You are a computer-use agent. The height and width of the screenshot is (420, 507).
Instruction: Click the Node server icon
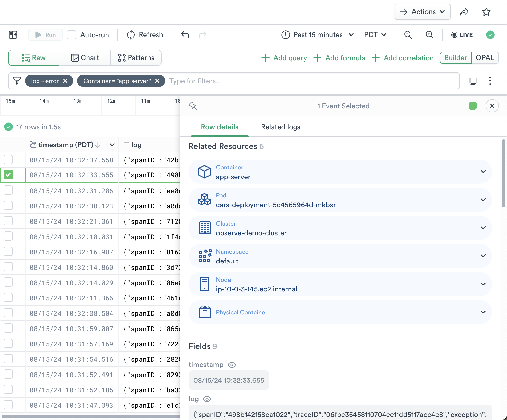[x=204, y=284]
